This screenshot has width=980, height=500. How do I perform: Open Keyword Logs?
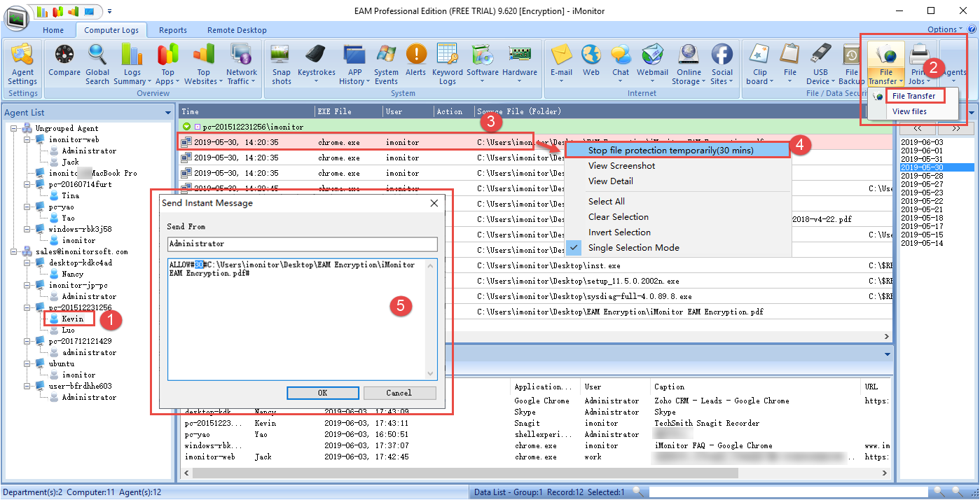pyautogui.click(x=447, y=64)
